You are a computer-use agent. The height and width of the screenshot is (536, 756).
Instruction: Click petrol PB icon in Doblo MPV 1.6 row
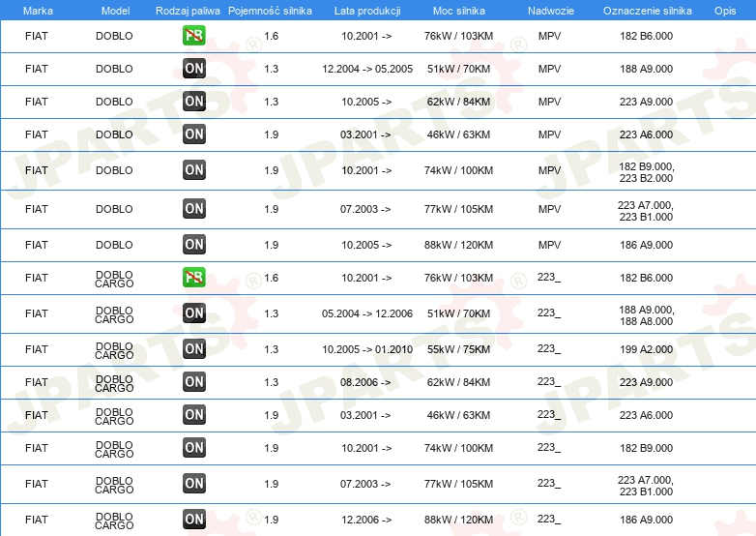[x=193, y=36]
